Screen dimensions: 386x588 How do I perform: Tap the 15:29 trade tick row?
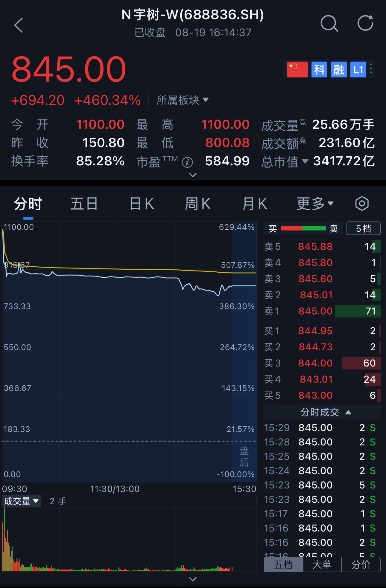[x=320, y=427]
